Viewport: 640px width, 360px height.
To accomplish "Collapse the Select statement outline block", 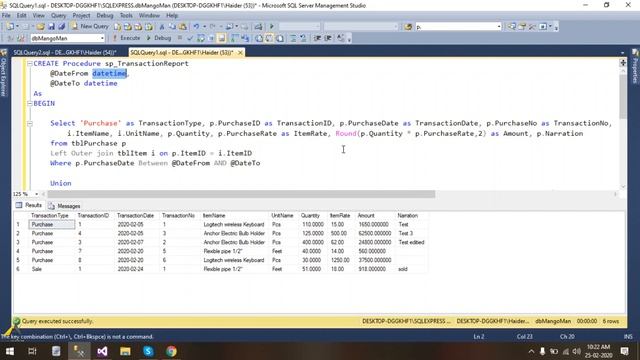I will click(30, 123).
